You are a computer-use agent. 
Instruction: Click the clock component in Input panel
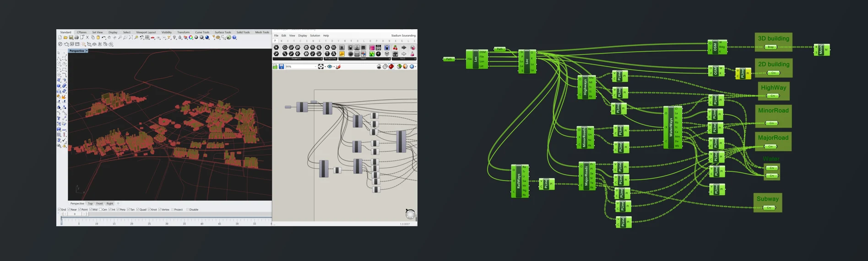(x=378, y=54)
